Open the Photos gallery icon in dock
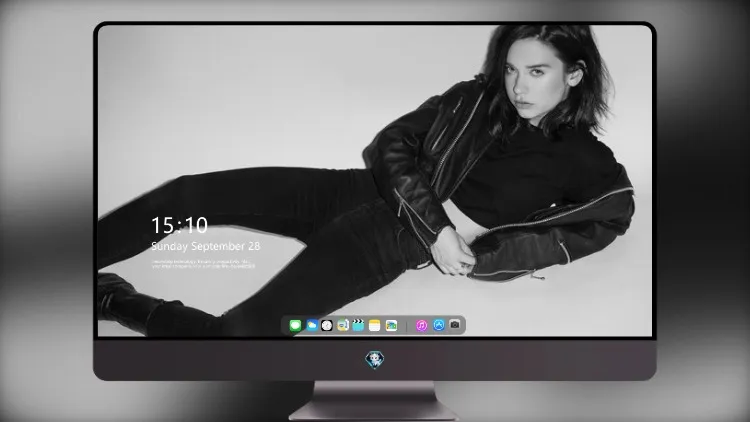 click(x=391, y=325)
